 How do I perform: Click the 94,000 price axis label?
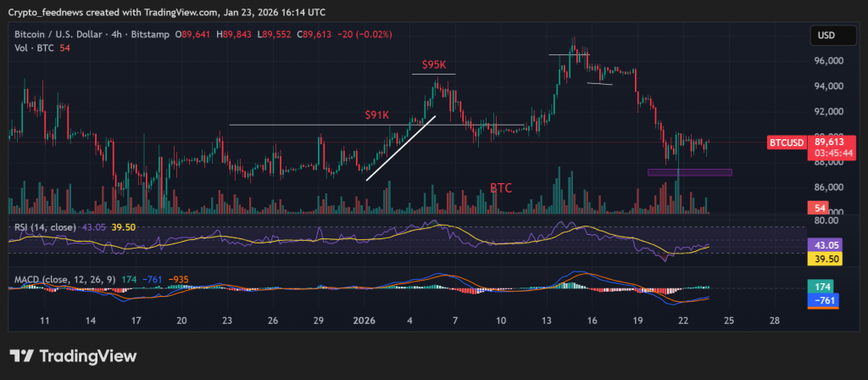[827, 86]
